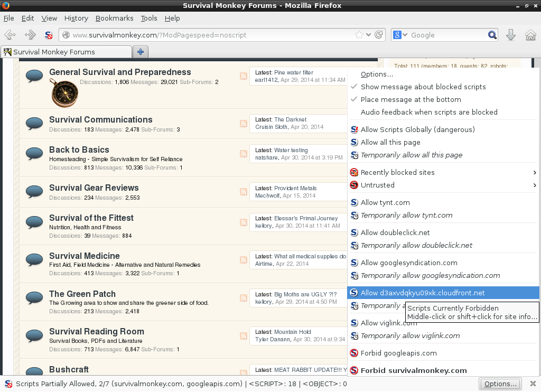Click speech bubble icon beside Survival Medicine

(34, 260)
